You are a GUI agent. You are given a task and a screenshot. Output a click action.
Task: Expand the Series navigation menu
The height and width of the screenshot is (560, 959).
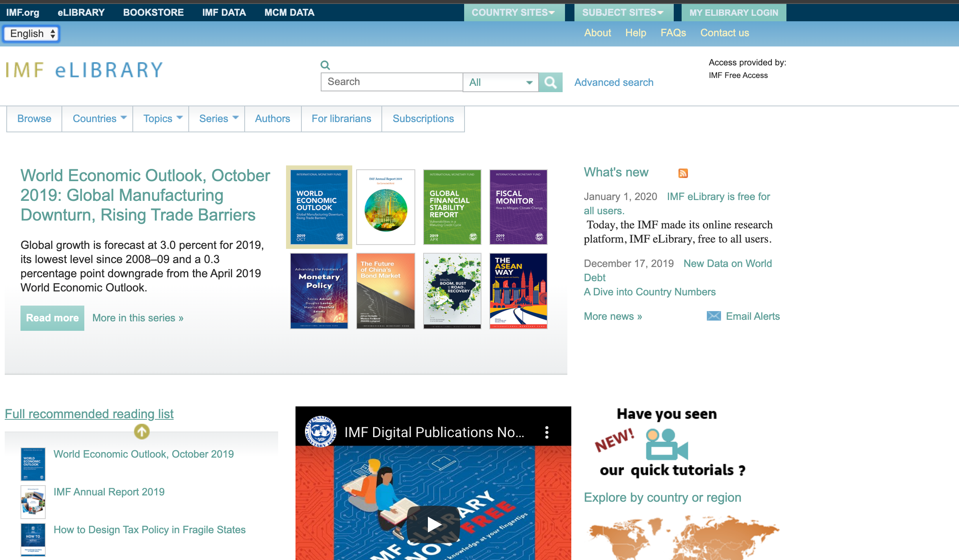217,119
